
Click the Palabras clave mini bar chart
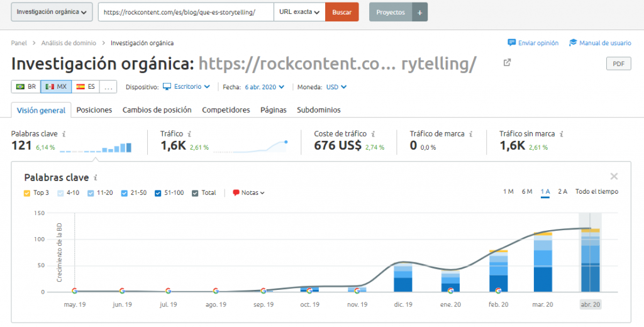(96, 148)
